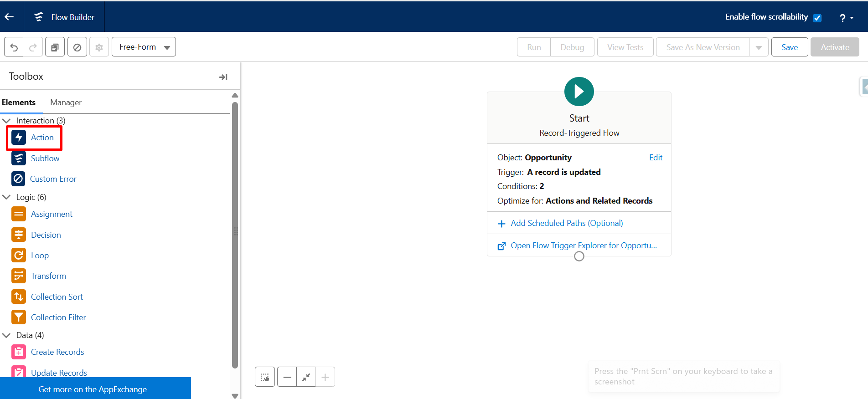868x399 pixels.
Task: Click the Start play circle icon
Action: 579,92
